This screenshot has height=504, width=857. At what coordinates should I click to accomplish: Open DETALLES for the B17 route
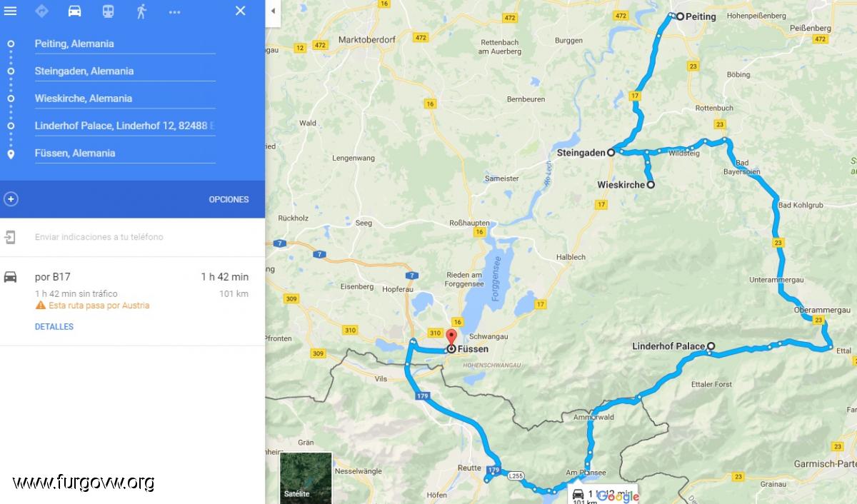click(x=54, y=327)
